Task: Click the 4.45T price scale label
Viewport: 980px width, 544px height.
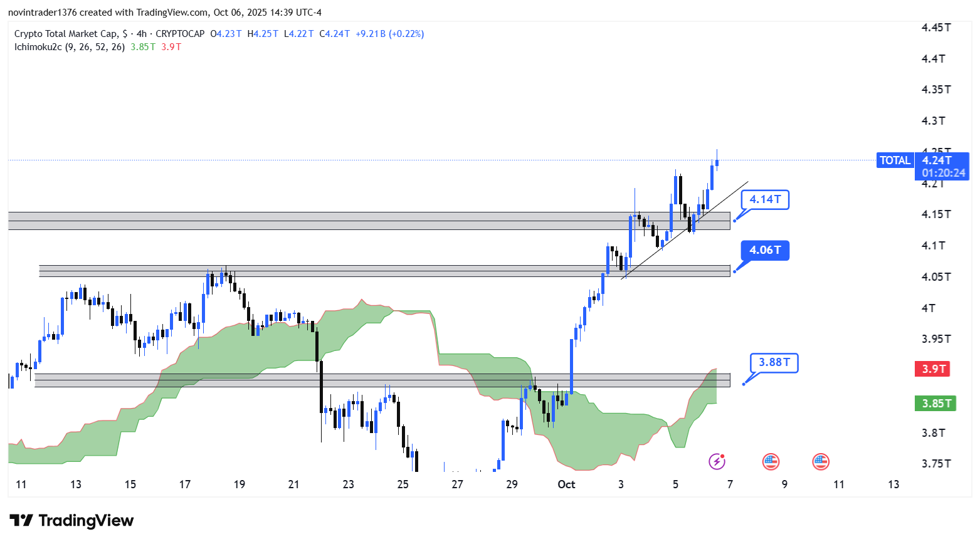Action: coord(935,28)
